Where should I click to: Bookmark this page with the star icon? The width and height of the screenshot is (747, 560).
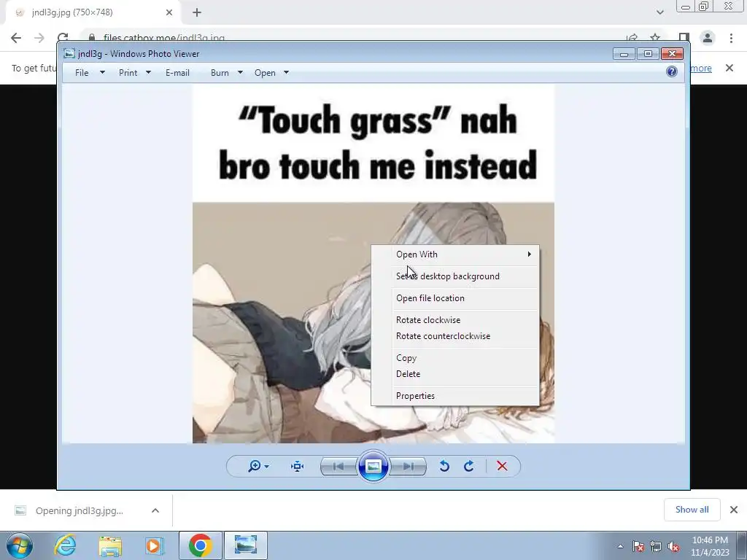click(x=656, y=38)
